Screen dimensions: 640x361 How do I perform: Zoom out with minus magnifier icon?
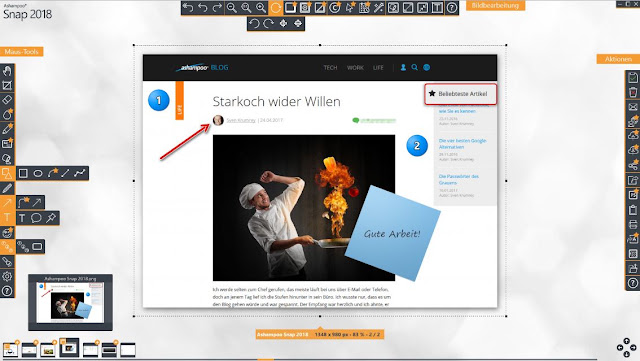click(x=232, y=8)
